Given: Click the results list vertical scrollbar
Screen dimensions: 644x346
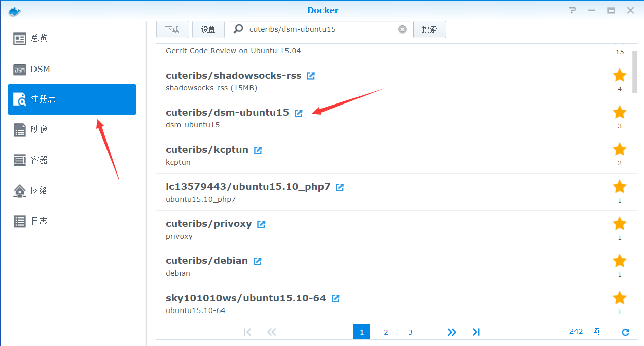Looking at the screenshot, I should click(x=635, y=72).
